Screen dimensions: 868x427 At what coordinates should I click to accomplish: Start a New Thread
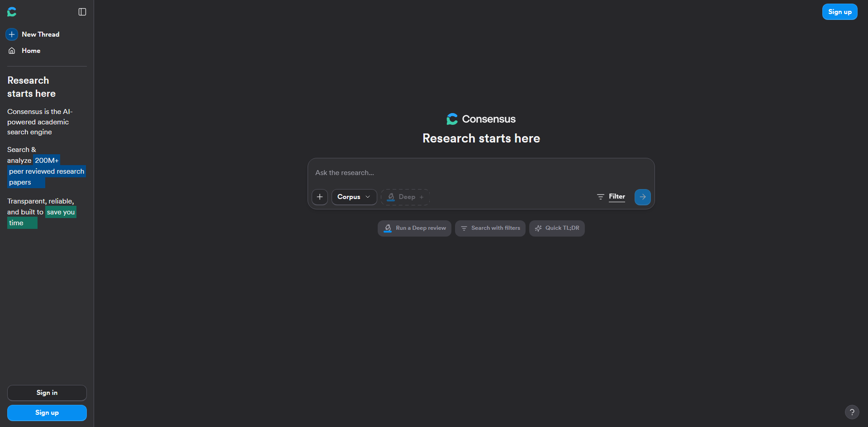click(33, 34)
